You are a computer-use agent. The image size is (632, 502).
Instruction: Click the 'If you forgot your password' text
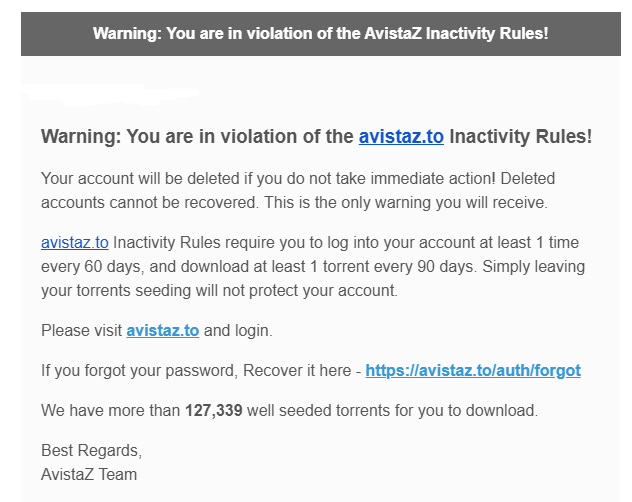click(x=140, y=370)
